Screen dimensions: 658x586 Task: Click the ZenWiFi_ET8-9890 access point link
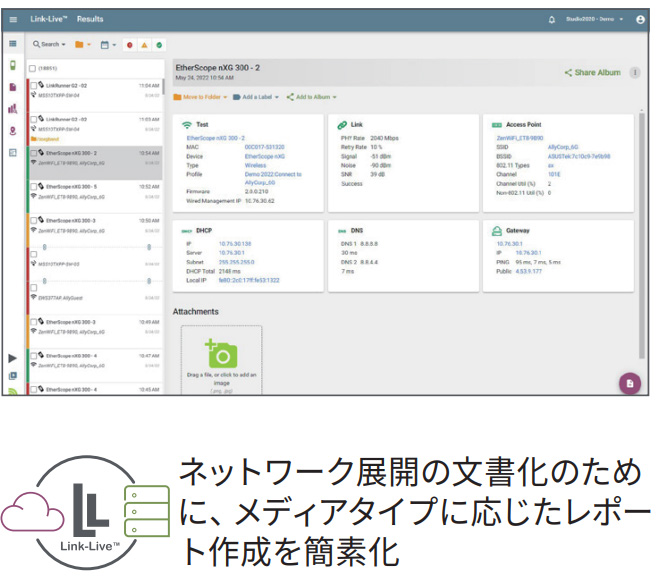520,138
